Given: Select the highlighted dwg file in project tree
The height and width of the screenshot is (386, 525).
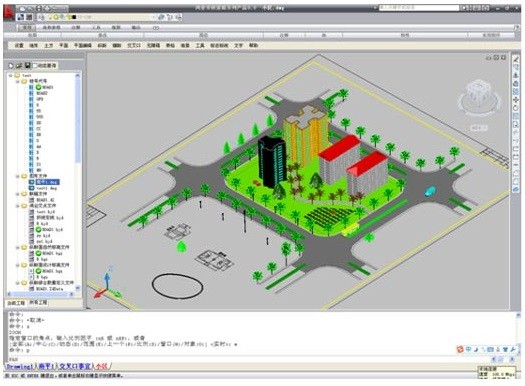Looking at the screenshot, I should point(48,182).
